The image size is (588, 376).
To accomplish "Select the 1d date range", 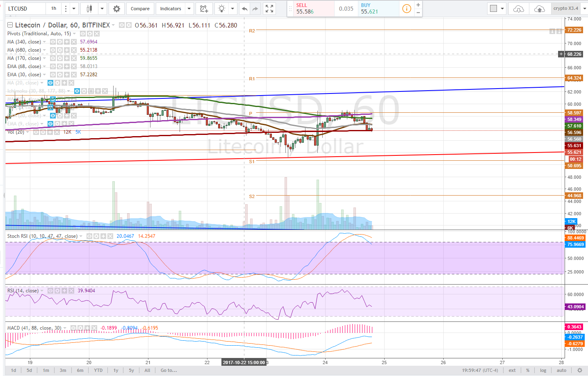I will click(14, 370).
